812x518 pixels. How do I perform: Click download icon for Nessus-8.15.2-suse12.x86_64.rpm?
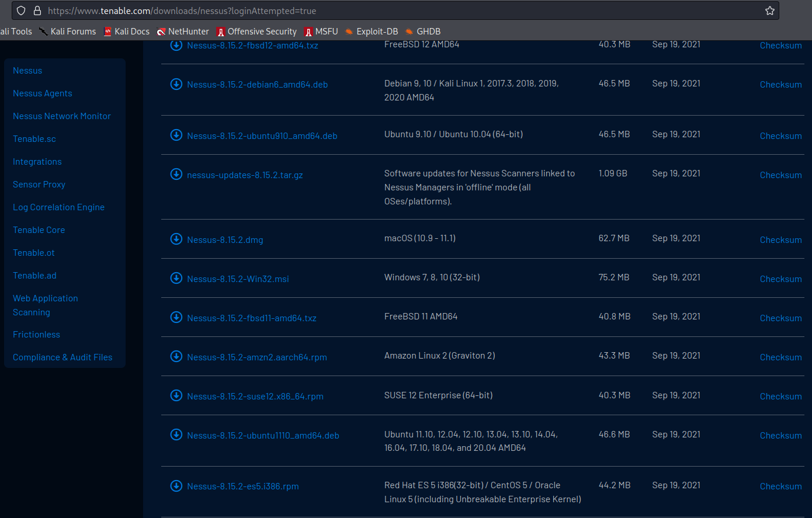click(x=176, y=395)
